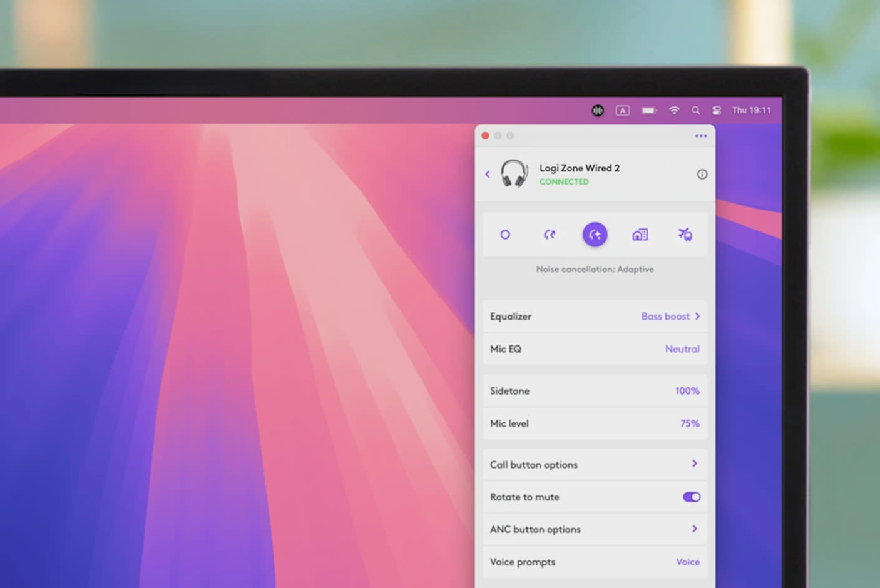Select the airplane commute noise cancellation mode

click(x=685, y=235)
